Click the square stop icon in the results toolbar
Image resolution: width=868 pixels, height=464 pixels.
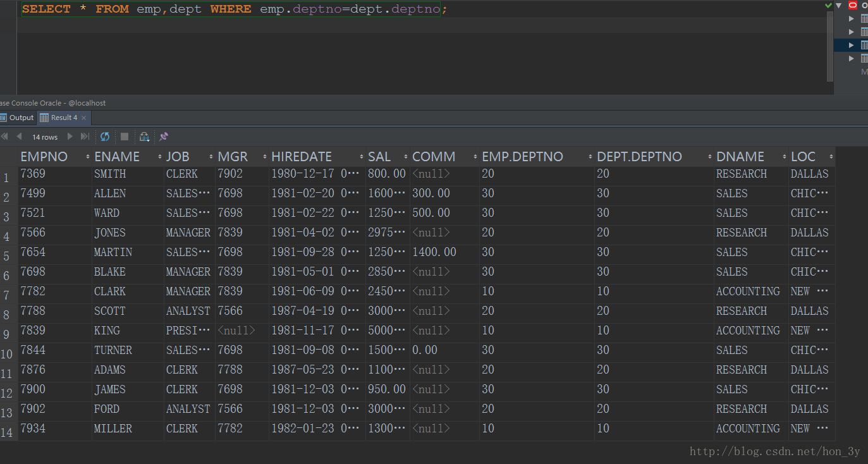(125, 137)
